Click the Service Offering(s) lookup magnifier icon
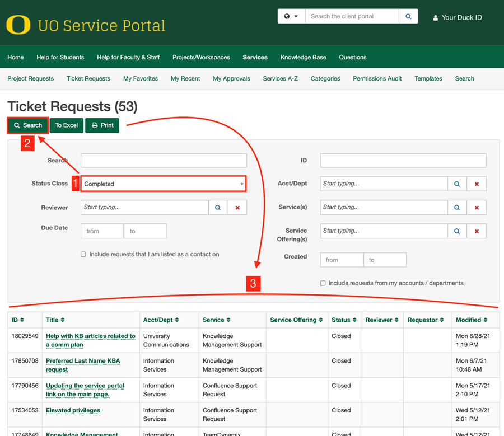The image size is (504, 436). tap(457, 231)
